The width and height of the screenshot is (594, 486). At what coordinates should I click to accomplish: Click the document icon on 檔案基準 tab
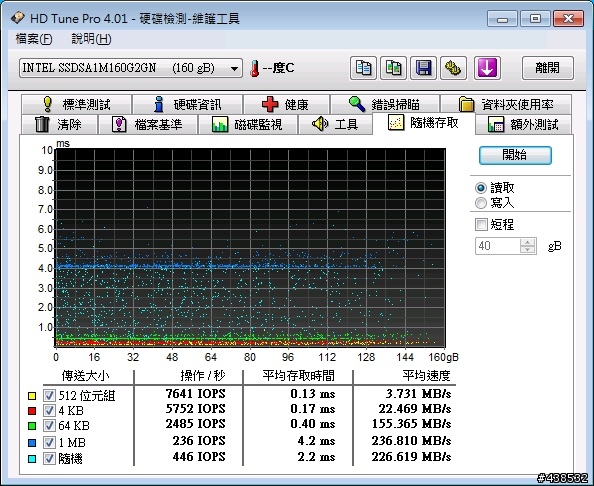click(119, 124)
